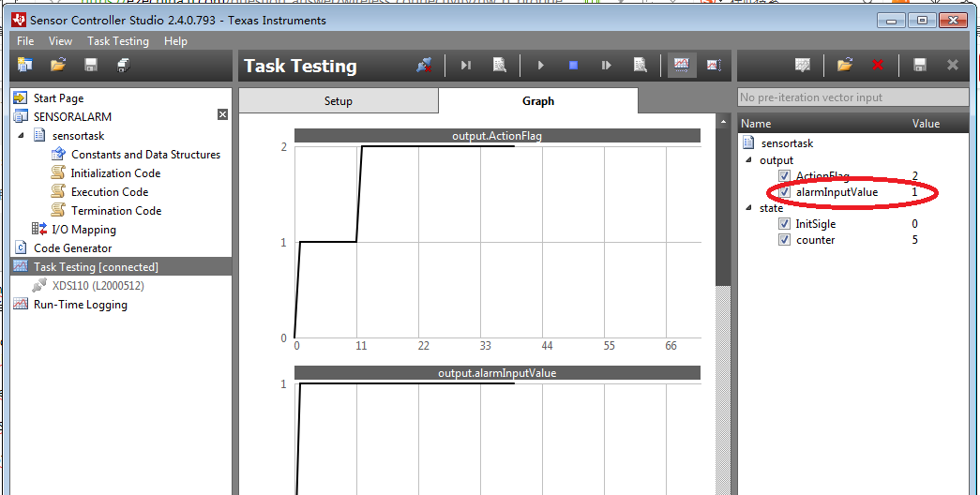Open the Task Testing menu

[118, 41]
